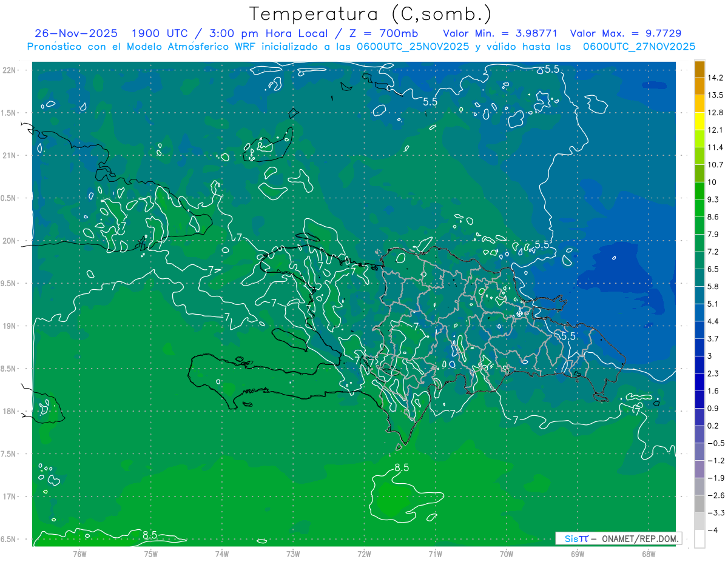The height and width of the screenshot is (562, 728).
Task: Click the '7.9' color scale label
Action: point(713,235)
